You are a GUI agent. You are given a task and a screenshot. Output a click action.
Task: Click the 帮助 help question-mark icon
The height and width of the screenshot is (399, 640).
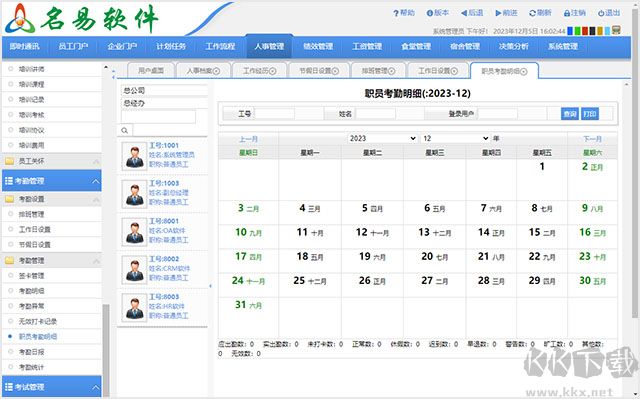(x=396, y=13)
